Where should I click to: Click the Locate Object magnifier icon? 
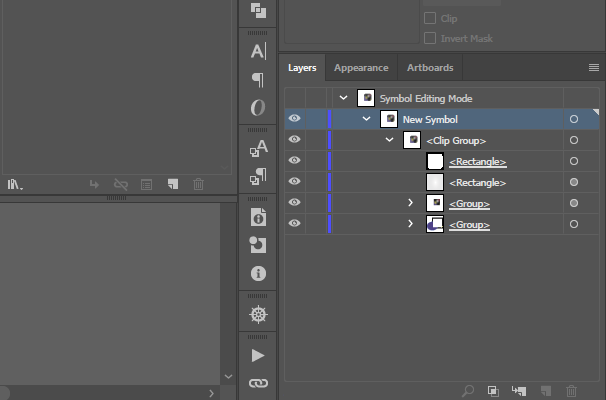pos(468,391)
